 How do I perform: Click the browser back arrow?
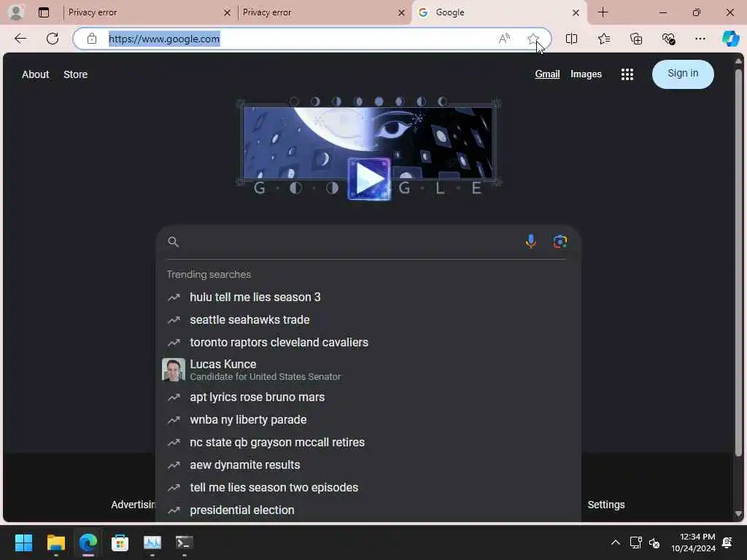(x=20, y=39)
